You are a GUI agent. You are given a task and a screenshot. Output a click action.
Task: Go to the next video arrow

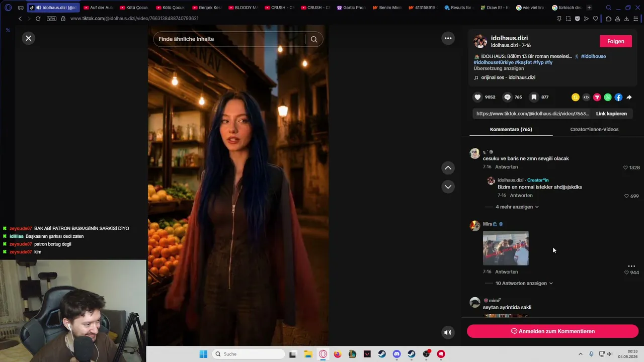point(448,187)
